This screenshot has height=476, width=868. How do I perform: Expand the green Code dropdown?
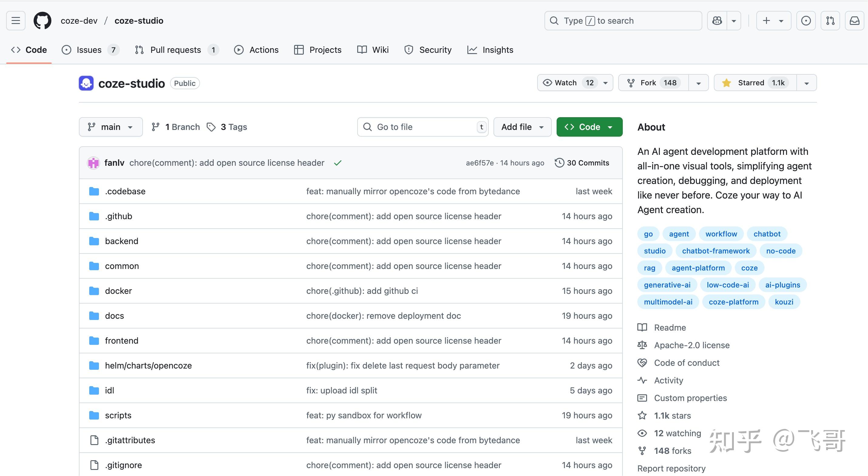589,127
